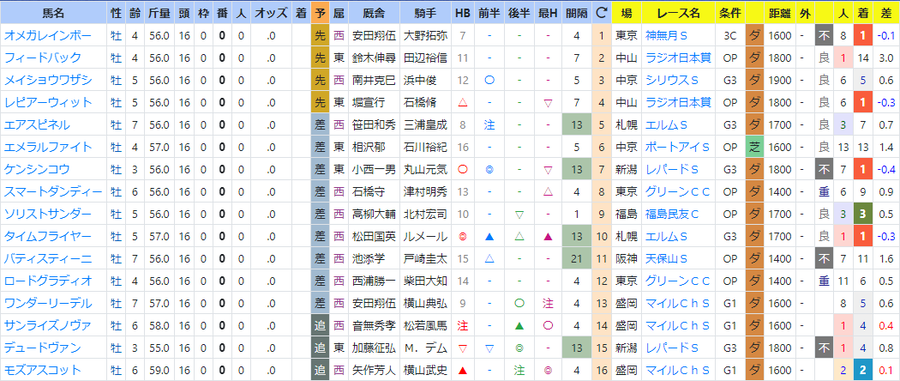This screenshot has width=900, height=381.
Task: Click the 21 interval cell for バティスティーニ
Action: coord(576,258)
